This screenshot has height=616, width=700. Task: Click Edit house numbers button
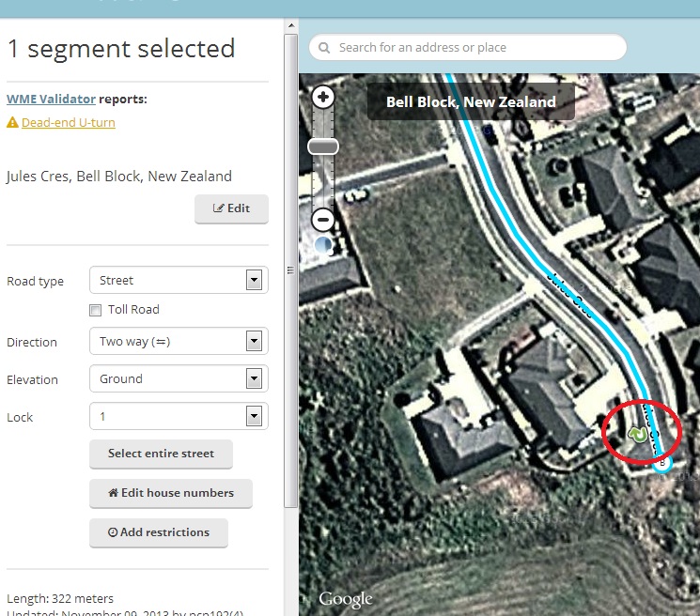click(170, 493)
